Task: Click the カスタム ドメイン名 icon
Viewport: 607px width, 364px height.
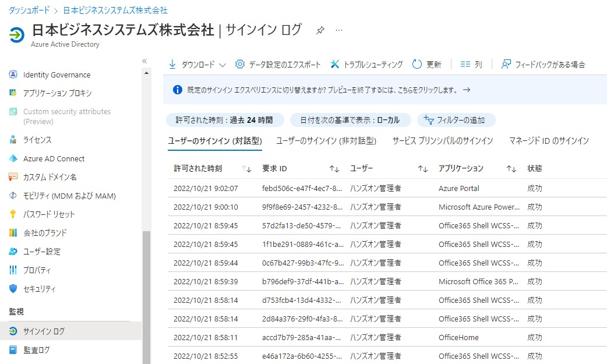Action: 13,177
